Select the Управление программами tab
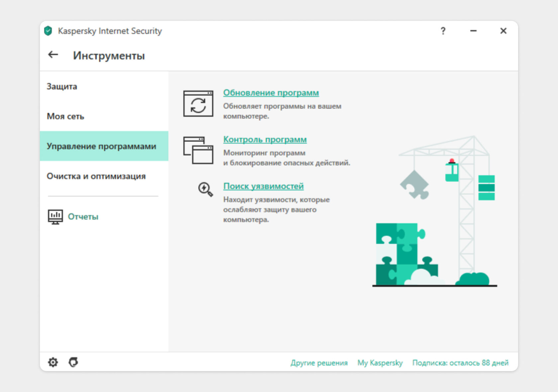 coord(104,146)
